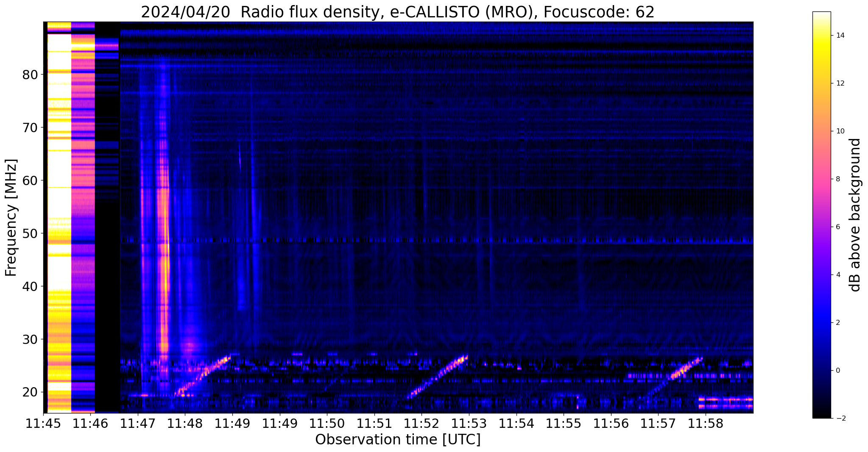
Task: Click the plot title mentioning e-CALLISTO (MRO)
Action: click(398, 12)
